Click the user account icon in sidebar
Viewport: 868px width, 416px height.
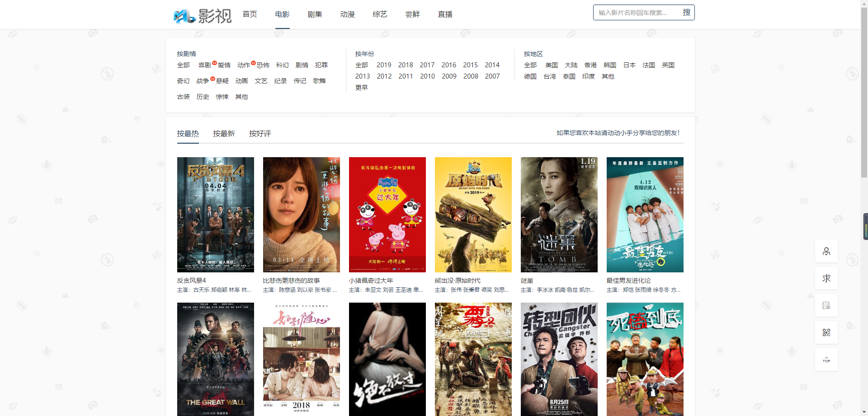(x=826, y=252)
